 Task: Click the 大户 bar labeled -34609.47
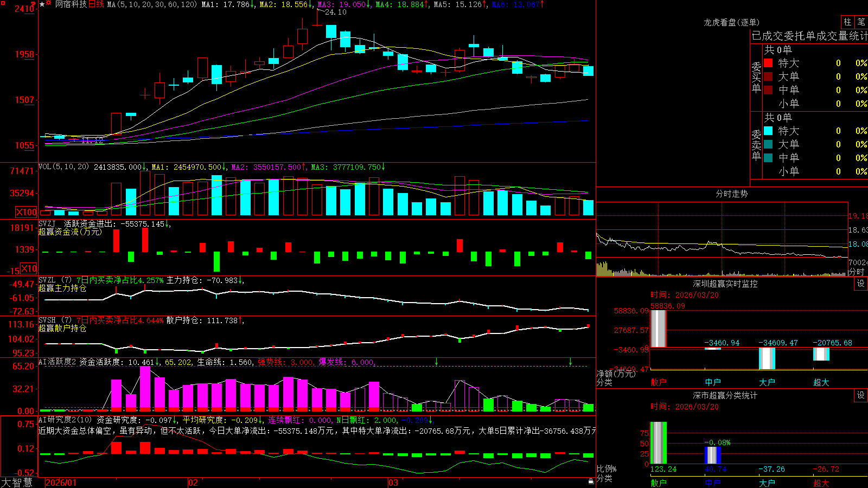point(767,358)
